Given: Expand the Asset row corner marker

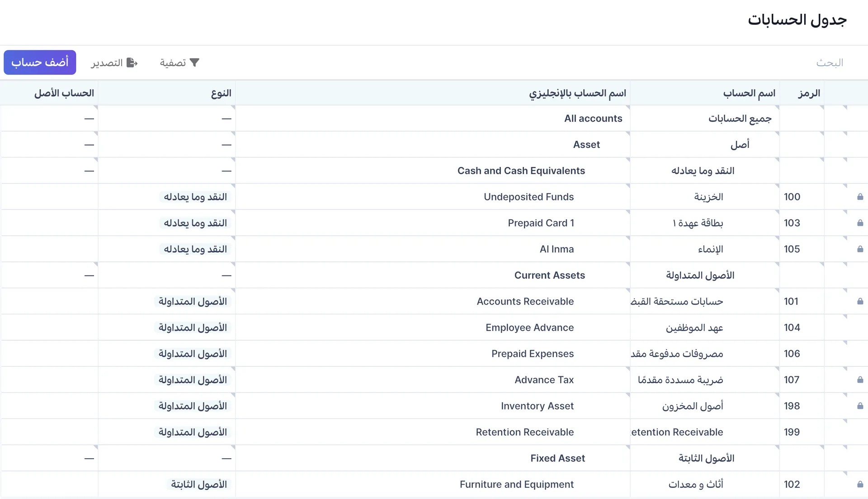Looking at the screenshot, I should point(845,134).
